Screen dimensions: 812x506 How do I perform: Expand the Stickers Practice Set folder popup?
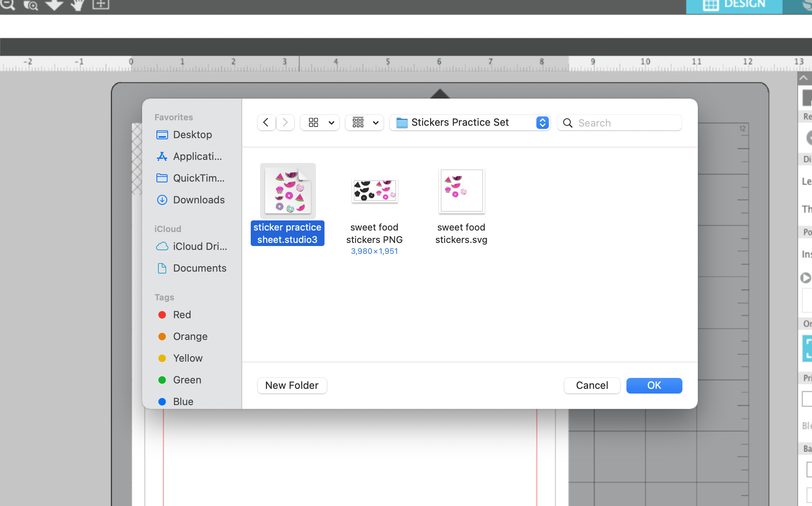(x=542, y=123)
